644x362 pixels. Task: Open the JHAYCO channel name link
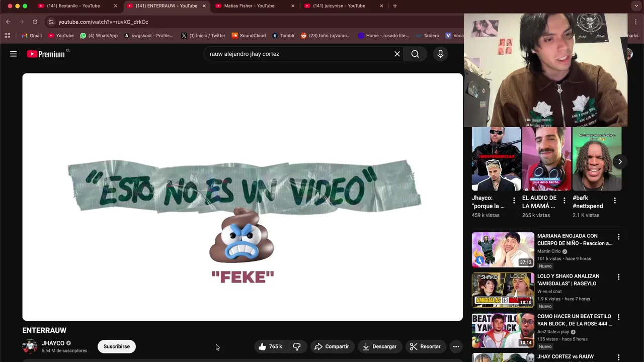coord(53,343)
